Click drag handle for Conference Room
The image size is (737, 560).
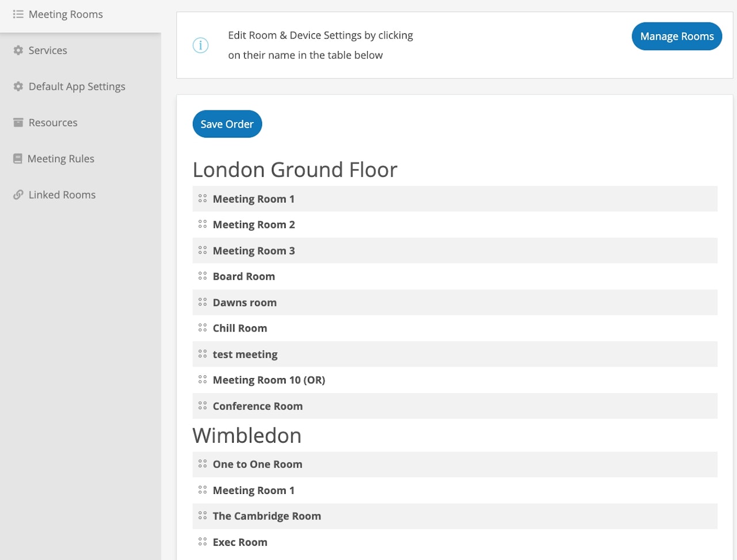(202, 406)
